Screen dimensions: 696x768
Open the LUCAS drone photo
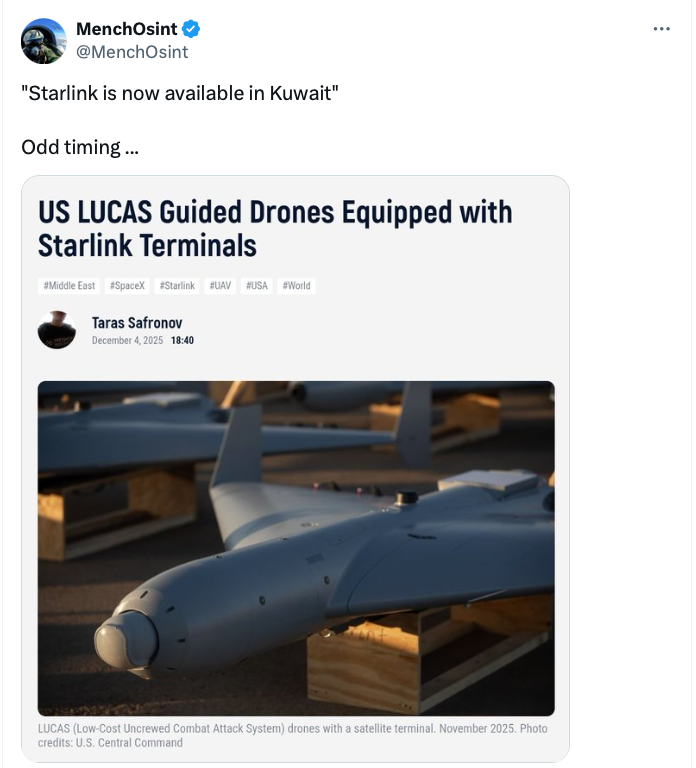pyautogui.click(x=296, y=548)
